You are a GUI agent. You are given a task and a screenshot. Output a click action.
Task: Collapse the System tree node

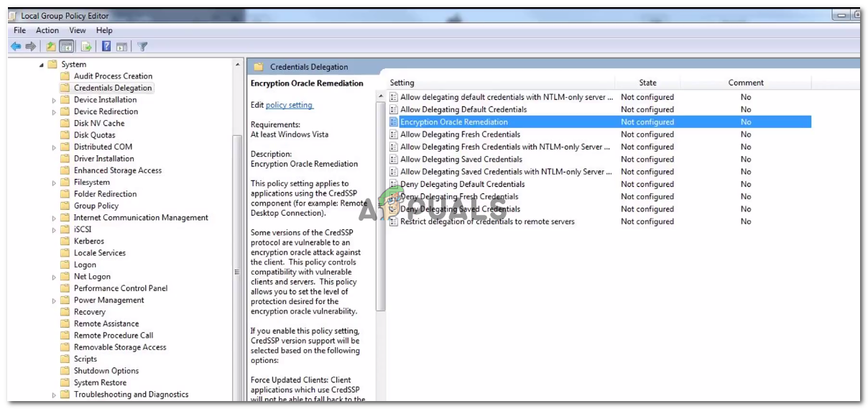tap(42, 65)
